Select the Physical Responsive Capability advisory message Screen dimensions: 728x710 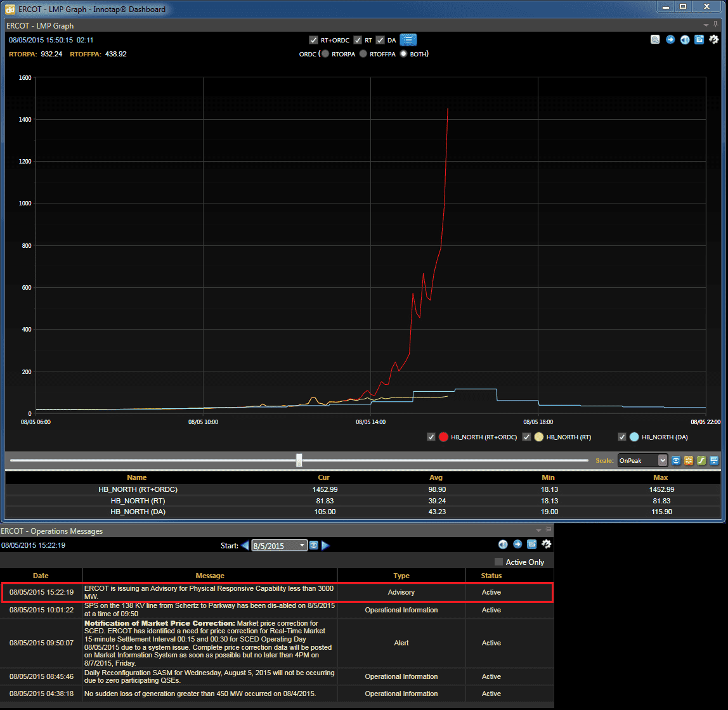[276, 592]
